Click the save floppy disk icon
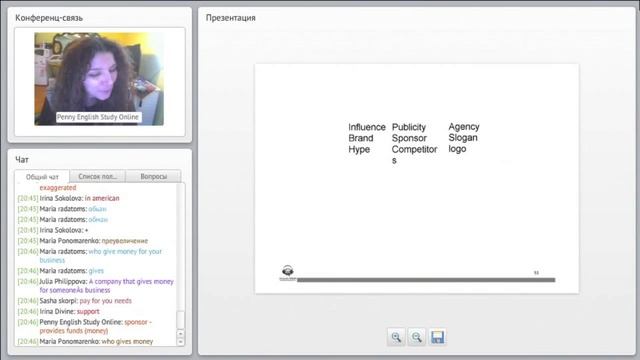The width and height of the screenshot is (640, 360). click(x=437, y=337)
